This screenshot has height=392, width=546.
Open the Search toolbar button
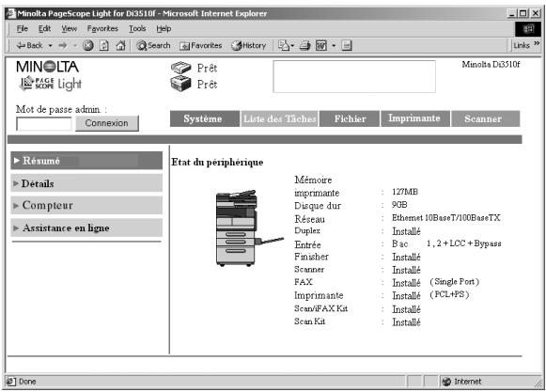point(153,45)
